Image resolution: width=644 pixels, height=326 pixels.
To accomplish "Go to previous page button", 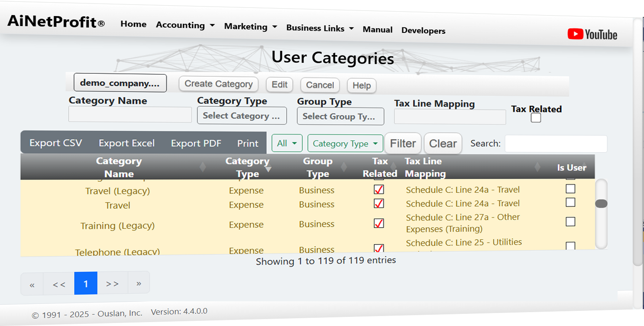I will click(x=59, y=284).
